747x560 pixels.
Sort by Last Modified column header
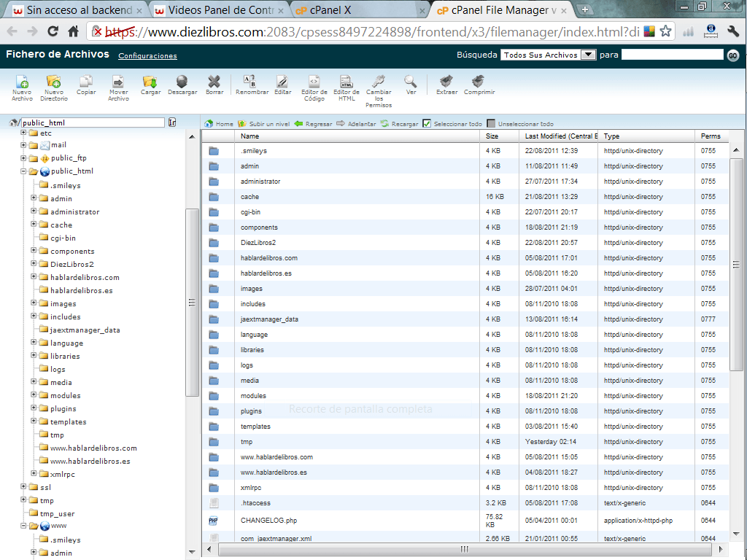558,136
